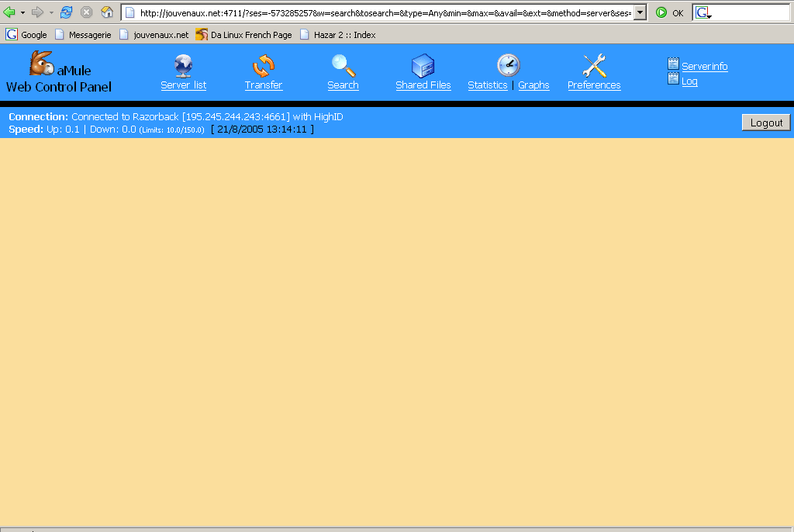Open the Statistics clock icon
Image resolution: width=794 pixels, height=532 pixels.
[x=508, y=66]
